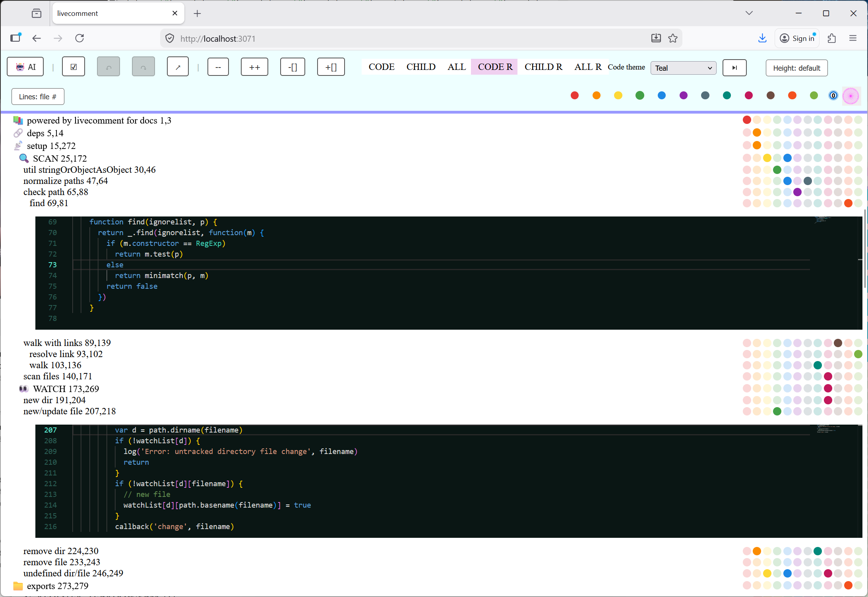Select the CHILD R mode
Image resolution: width=868 pixels, height=597 pixels.
click(543, 67)
